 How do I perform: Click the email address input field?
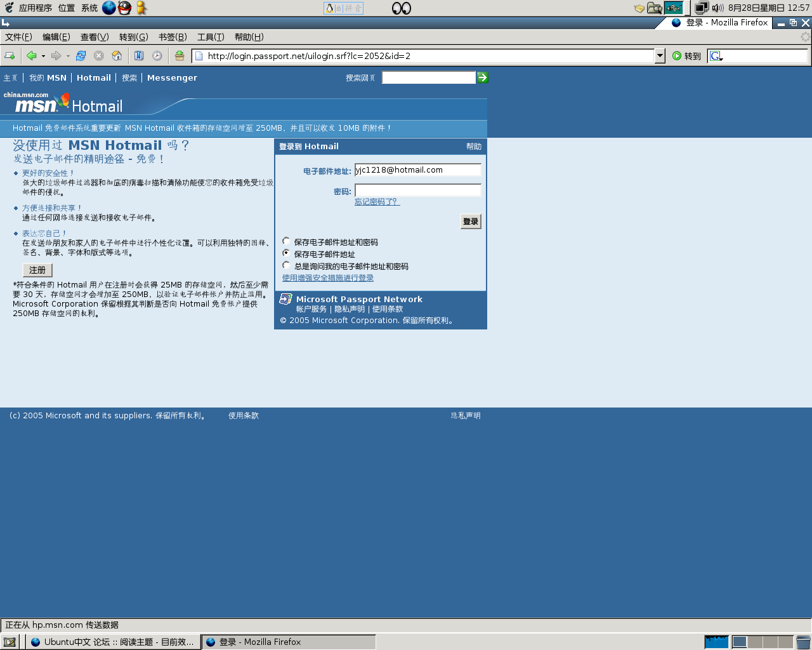coord(417,170)
